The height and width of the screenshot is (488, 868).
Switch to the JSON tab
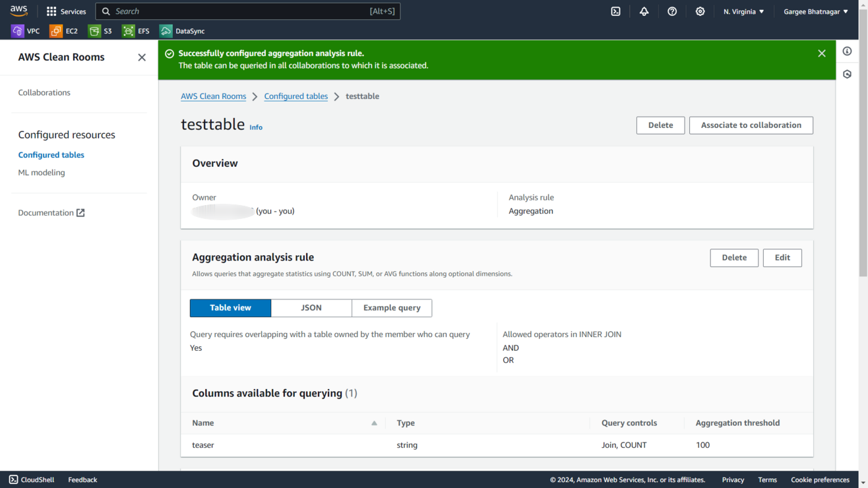pos(311,308)
